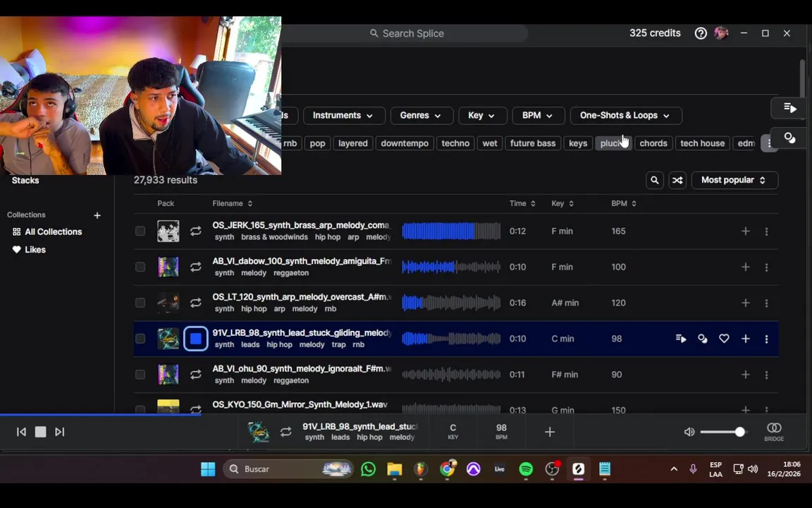This screenshot has height=508, width=812.
Task: Adjust the player volume slider
Action: (722, 432)
